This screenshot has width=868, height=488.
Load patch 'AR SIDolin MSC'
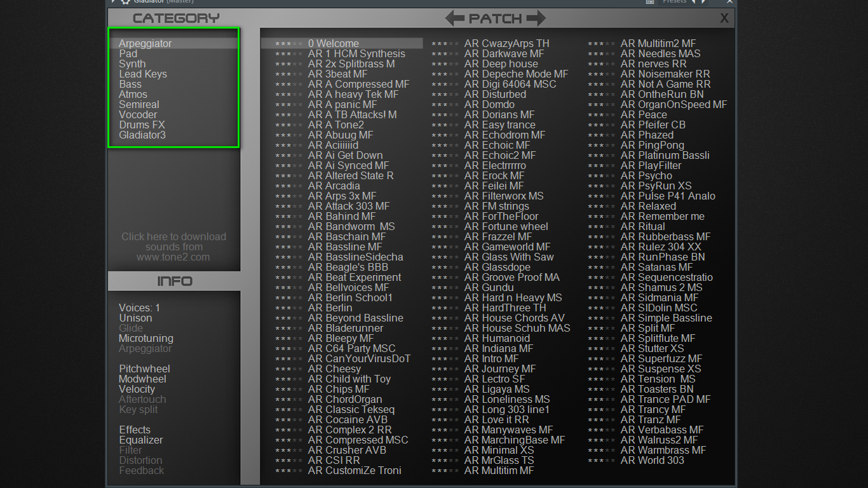click(659, 308)
